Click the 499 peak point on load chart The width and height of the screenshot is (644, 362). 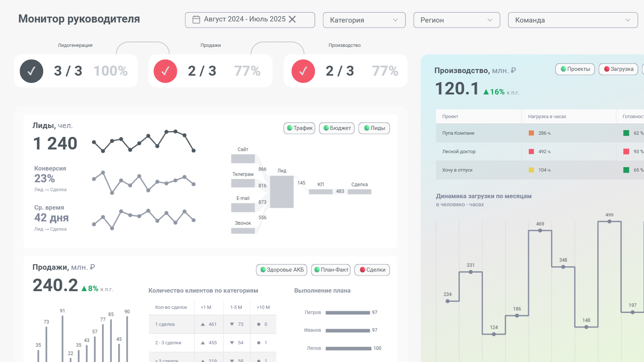(609, 221)
